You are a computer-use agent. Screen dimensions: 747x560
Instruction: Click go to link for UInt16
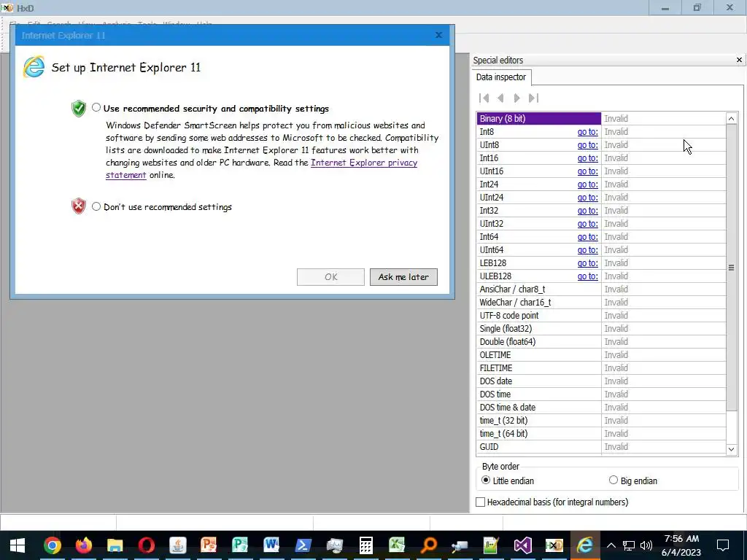pos(587,171)
